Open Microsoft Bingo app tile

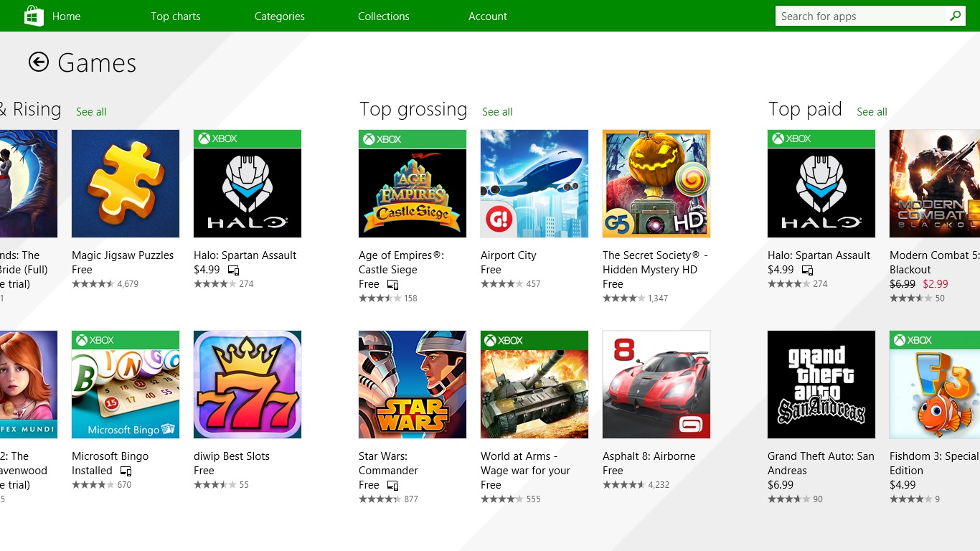pyautogui.click(x=126, y=385)
